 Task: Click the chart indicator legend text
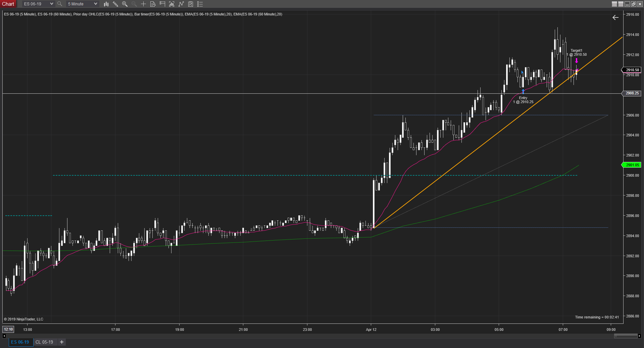click(x=143, y=14)
